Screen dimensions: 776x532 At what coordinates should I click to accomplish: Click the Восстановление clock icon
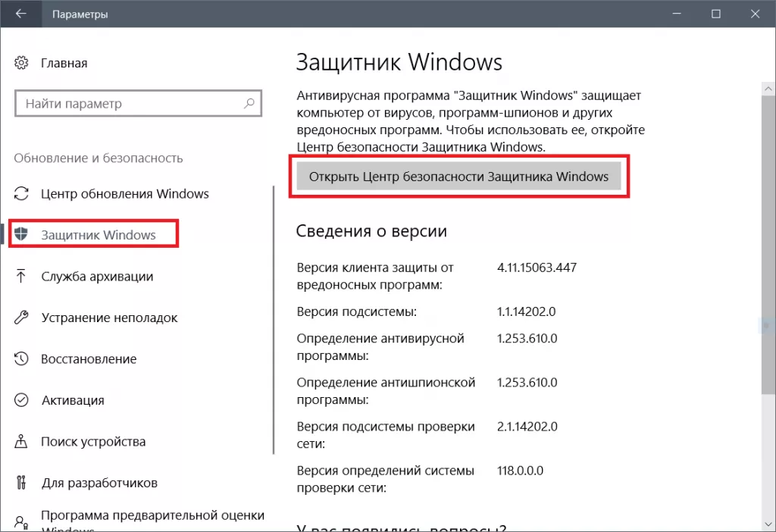[20, 358]
